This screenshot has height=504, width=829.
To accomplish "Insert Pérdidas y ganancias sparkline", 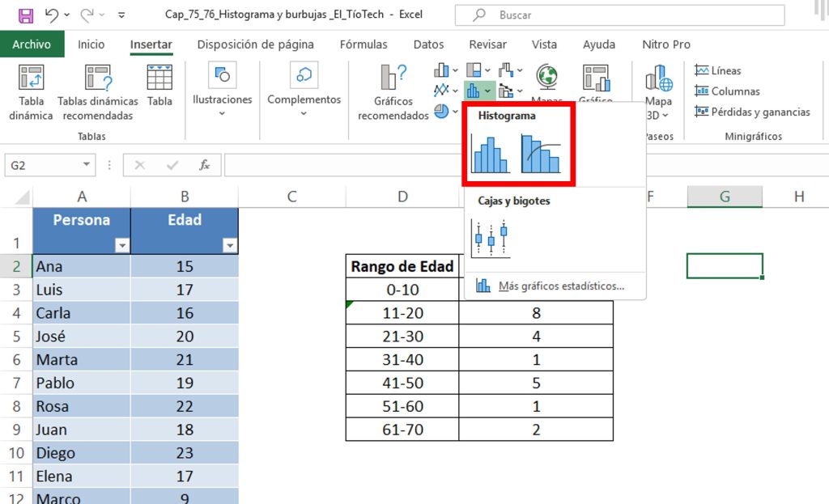I will [x=752, y=112].
